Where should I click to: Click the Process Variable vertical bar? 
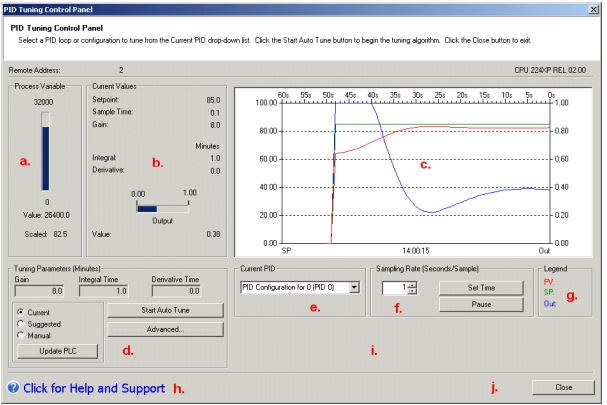(45, 151)
